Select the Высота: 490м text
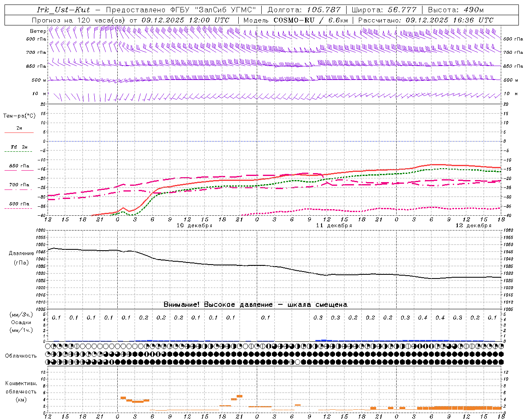The image size is (525, 420). pyautogui.click(x=456, y=10)
